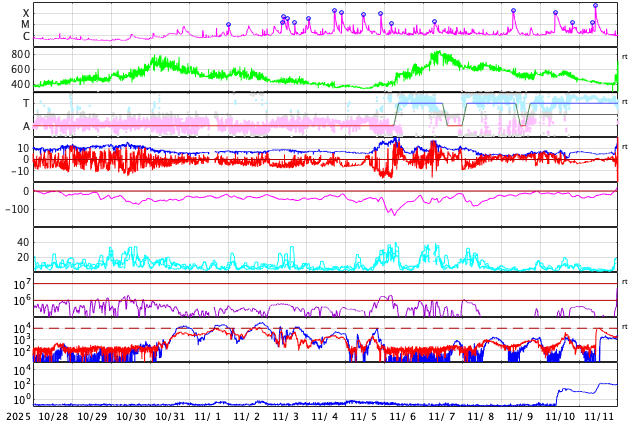Click the C flare class axis label
The width and height of the screenshot is (634, 424).
pyautogui.click(x=26, y=36)
